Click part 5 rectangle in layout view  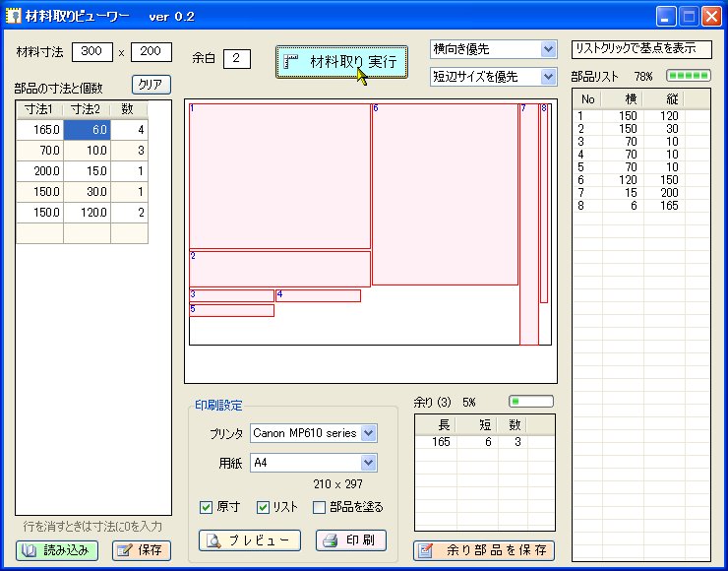231,310
